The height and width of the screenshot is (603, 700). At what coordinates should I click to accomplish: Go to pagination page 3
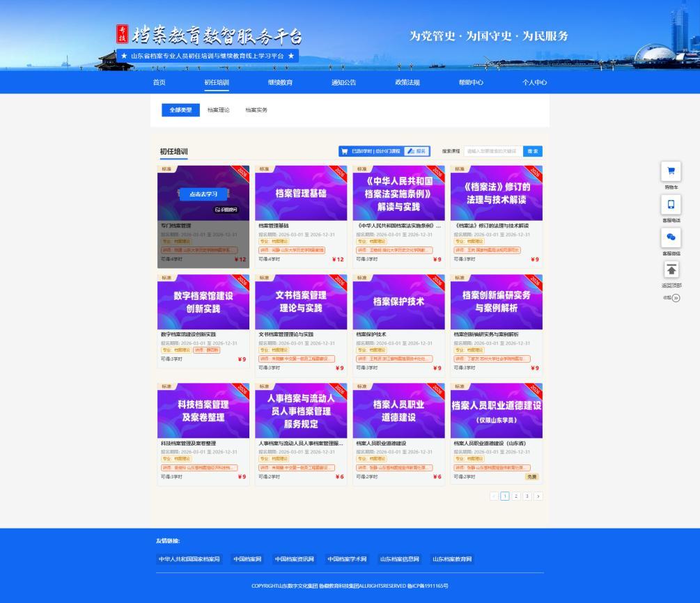(527, 496)
